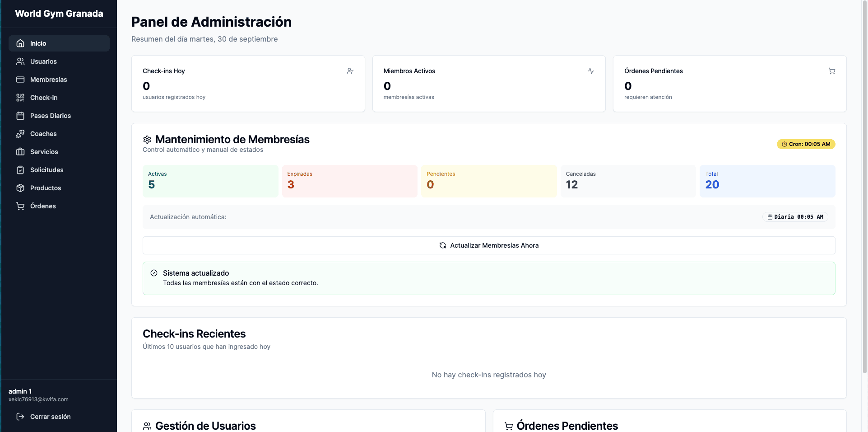Select Membresías in the navigation panel
Screen dimensions: 868x432
tap(48, 80)
